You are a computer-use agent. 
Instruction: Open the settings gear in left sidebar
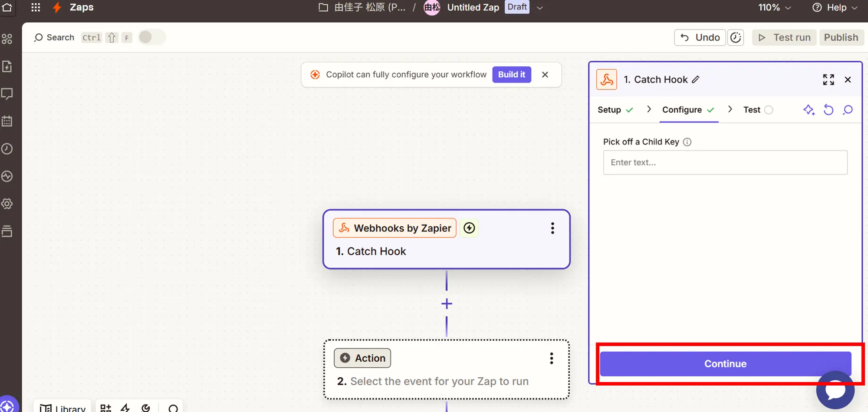7,204
